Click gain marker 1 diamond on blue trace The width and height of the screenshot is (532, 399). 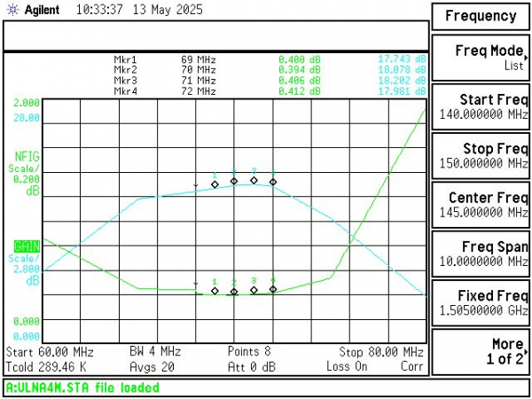click(x=215, y=184)
